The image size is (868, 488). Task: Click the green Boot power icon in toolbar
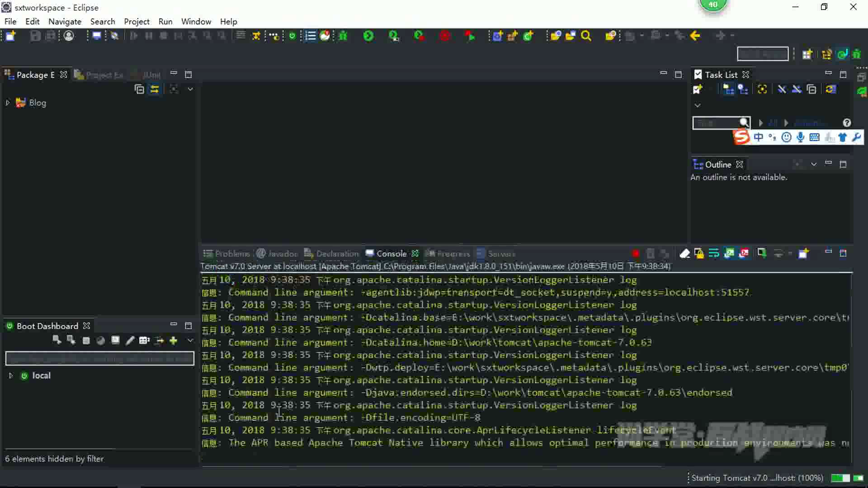coord(292,36)
